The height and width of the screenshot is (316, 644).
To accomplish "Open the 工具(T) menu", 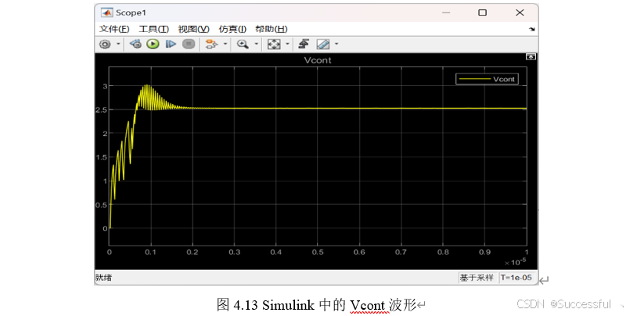I will coord(153,29).
